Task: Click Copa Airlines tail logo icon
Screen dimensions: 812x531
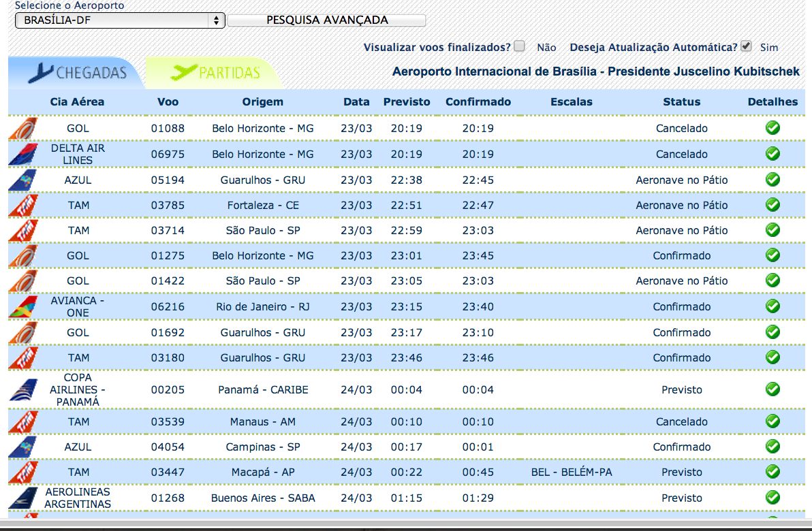Action: coord(22,390)
